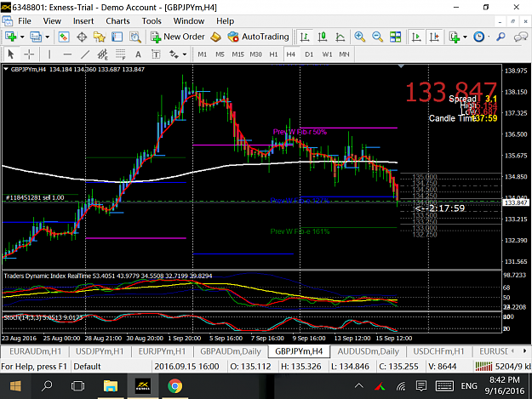Screen dimensions: 532x399
Task: Insert an arrow symbol object
Action: 174,54
